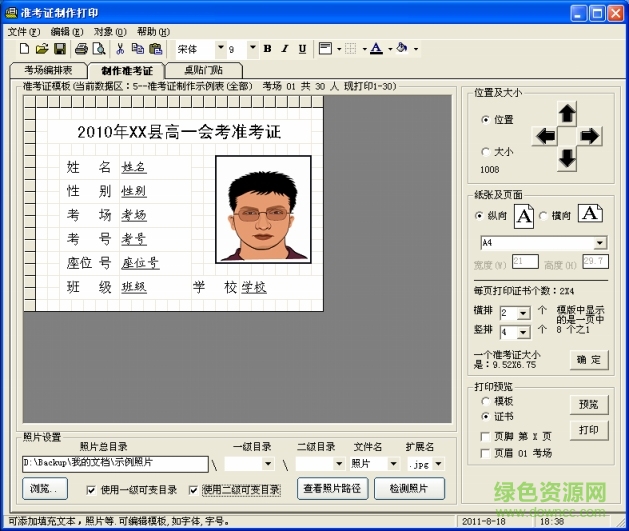Select 横向 orientation radio button
The height and width of the screenshot is (531, 629).
click(543, 216)
